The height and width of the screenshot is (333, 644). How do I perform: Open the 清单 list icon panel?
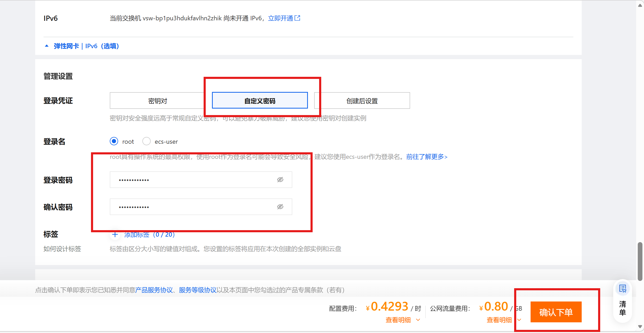click(x=623, y=289)
